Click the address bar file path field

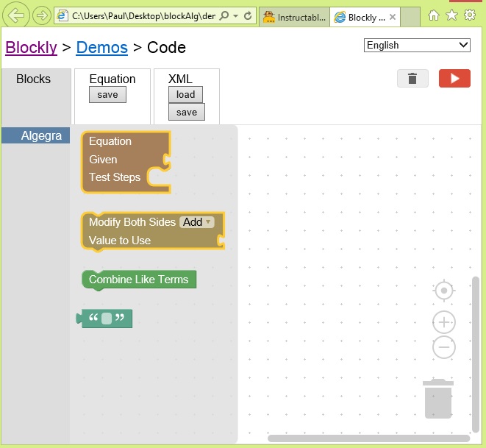pyautogui.click(x=143, y=15)
